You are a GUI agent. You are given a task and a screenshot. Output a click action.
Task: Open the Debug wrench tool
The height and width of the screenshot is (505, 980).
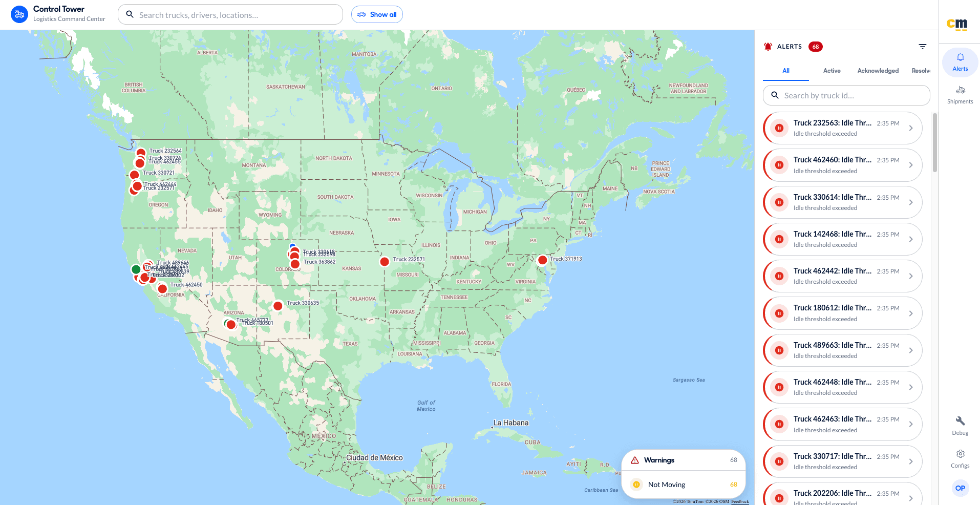point(960,426)
